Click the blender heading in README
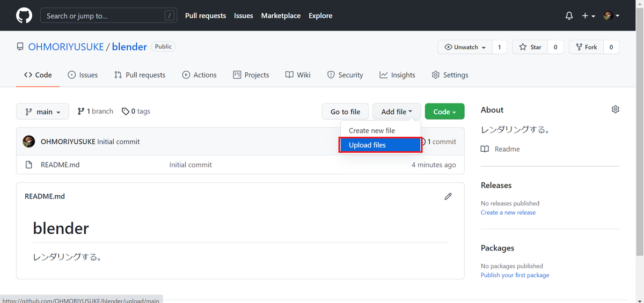The height and width of the screenshot is (303, 644). point(61,228)
